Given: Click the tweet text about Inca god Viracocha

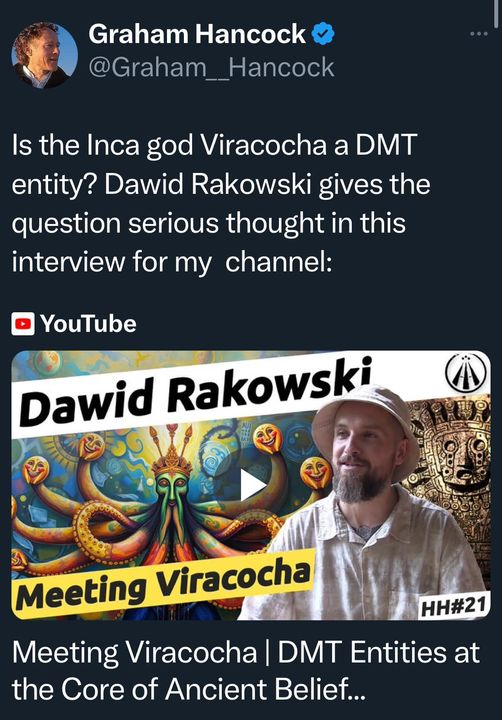Looking at the screenshot, I should point(221,203).
